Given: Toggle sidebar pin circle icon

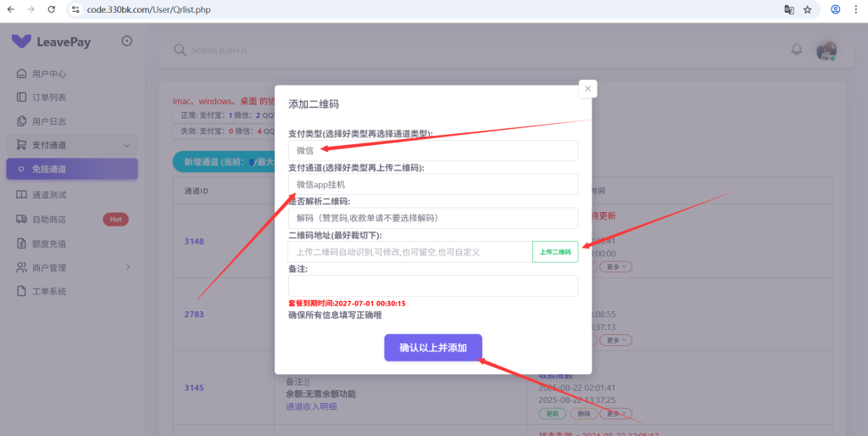Looking at the screenshot, I should click(127, 41).
